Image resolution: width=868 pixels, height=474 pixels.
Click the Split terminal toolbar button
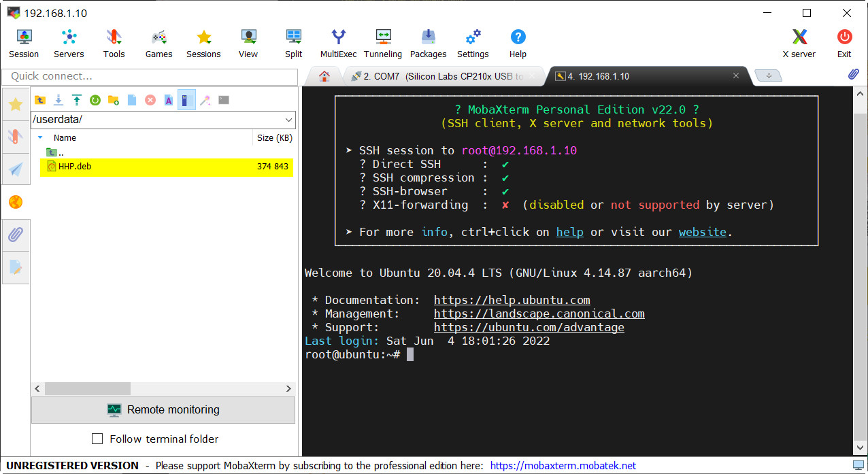coord(294,44)
